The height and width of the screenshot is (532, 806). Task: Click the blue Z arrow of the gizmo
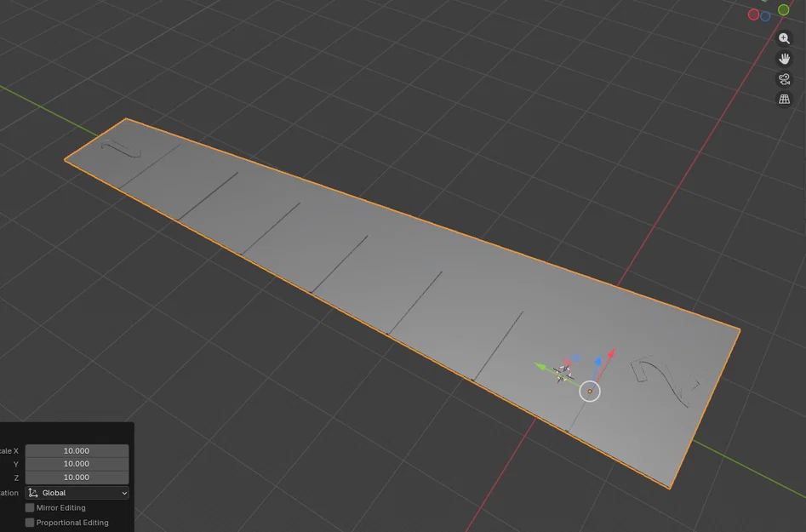[x=597, y=361]
